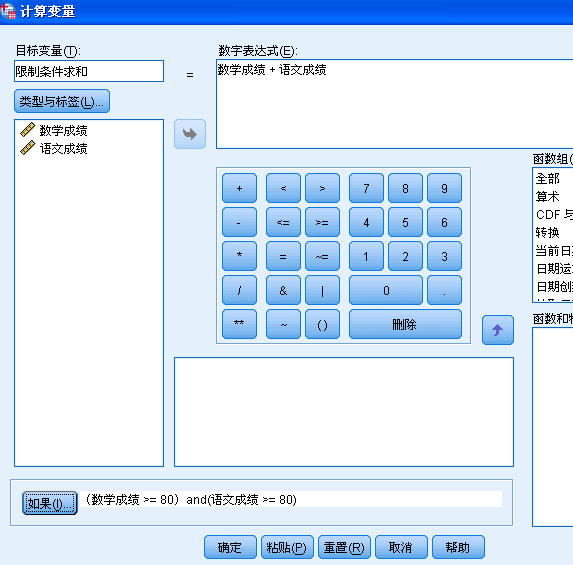This screenshot has height=565, width=573.
Task: Confirm with the 确定 button
Action: point(230,547)
